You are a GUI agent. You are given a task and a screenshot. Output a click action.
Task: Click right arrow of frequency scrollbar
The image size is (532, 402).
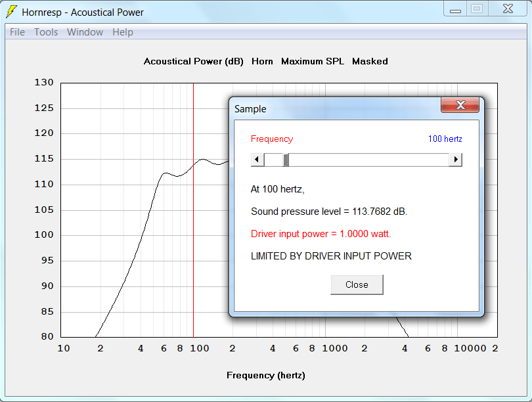(x=456, y=160)
